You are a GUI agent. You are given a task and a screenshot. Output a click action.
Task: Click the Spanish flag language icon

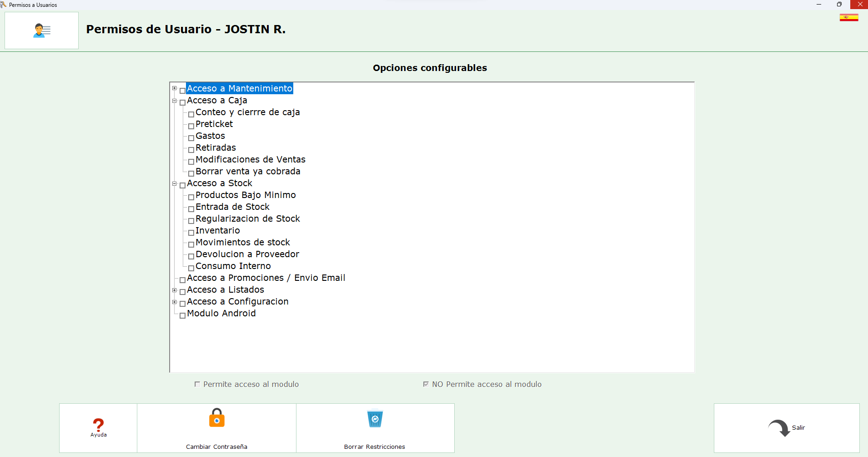848,18
